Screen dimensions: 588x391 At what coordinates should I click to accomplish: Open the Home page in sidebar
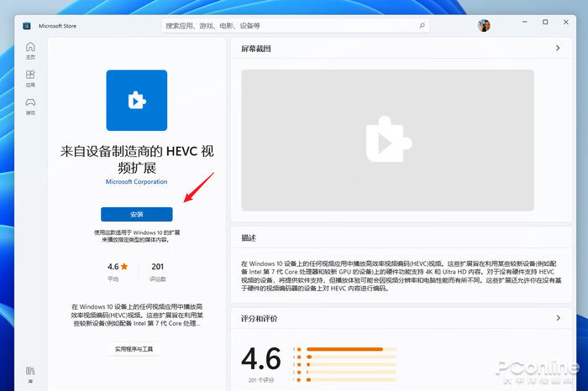point(30,50)
